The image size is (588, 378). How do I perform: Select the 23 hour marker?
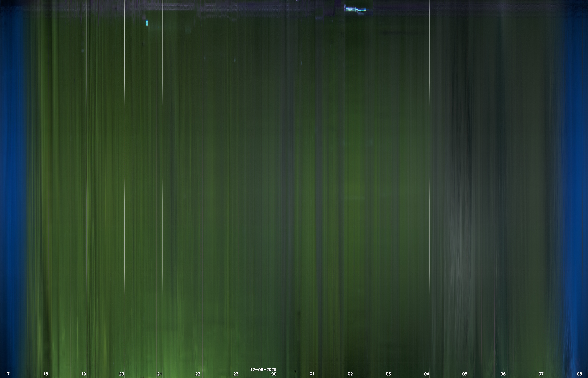click(236, 374)
